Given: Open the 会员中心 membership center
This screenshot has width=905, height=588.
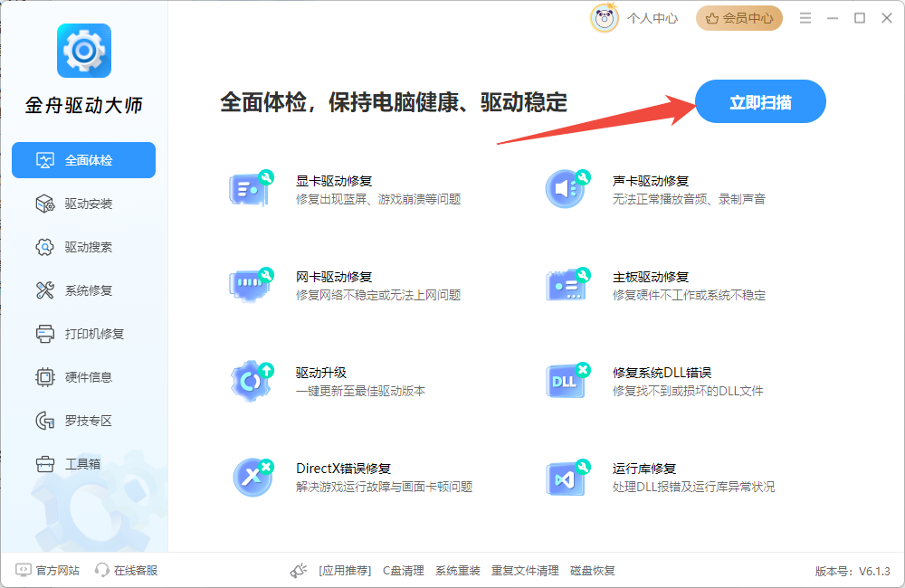Looking at the screenshot, I should (x=738, y=17).
